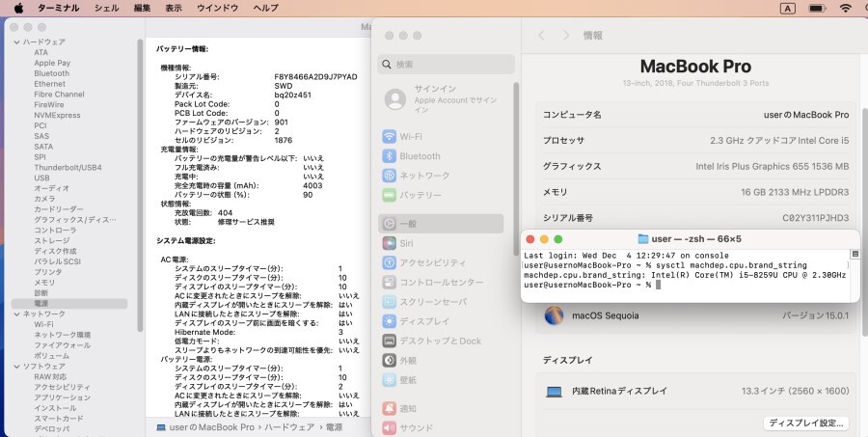Select Apple Pay in the hardware list
This screenshot has height=437, width=868.
coord(52,63)
